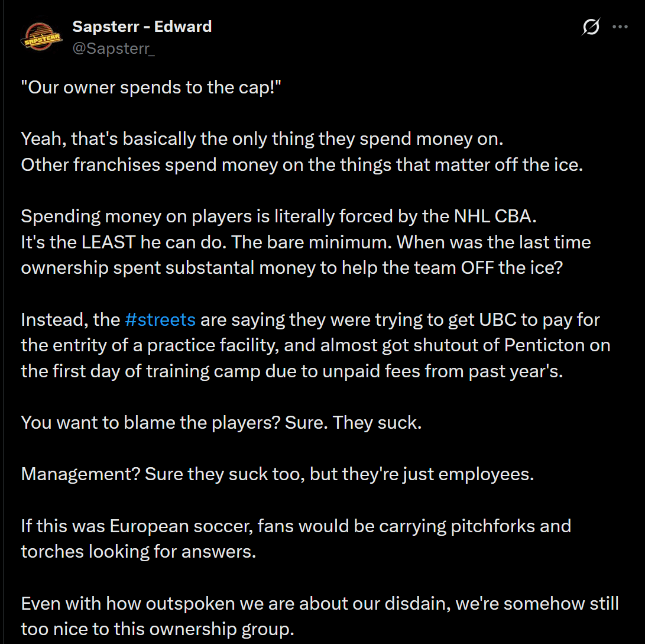This screenshot has width=645, height=644.
Task: Open the #streets hashtag
Action: 160,320
